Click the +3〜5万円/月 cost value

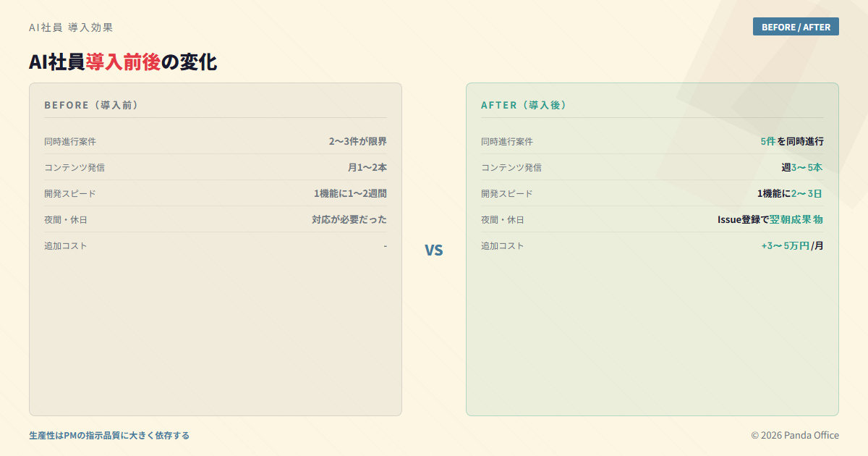pos(792,245)
